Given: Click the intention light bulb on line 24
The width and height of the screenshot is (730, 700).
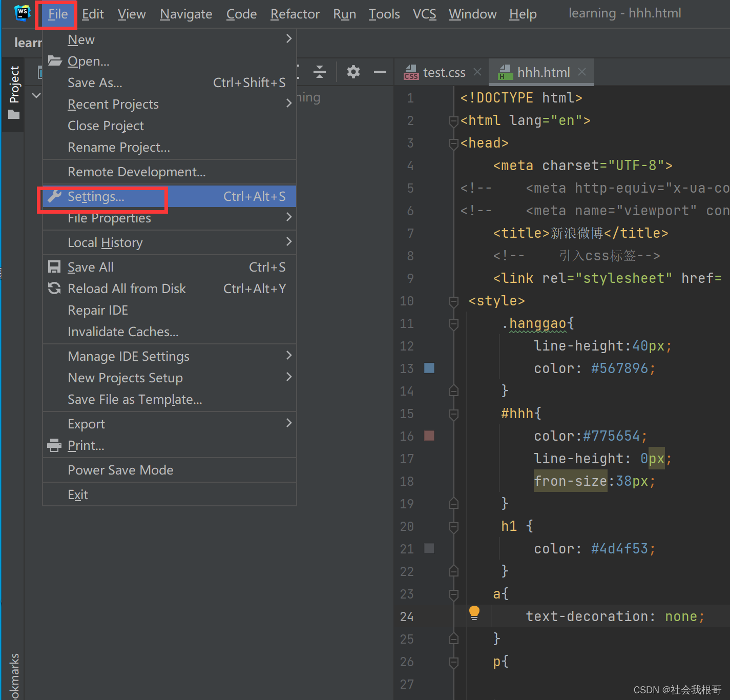Looking at the screenshot, I should (474, 612).
